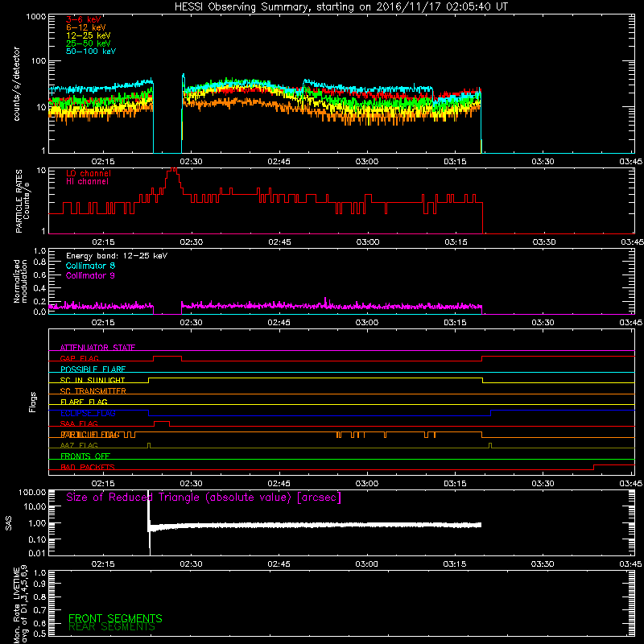Select the LO channel legend label
The image size is (644, 644).
click(89, 173)
